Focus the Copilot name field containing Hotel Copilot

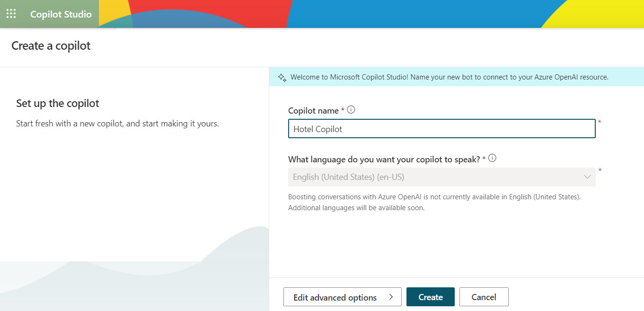point(441,129)
